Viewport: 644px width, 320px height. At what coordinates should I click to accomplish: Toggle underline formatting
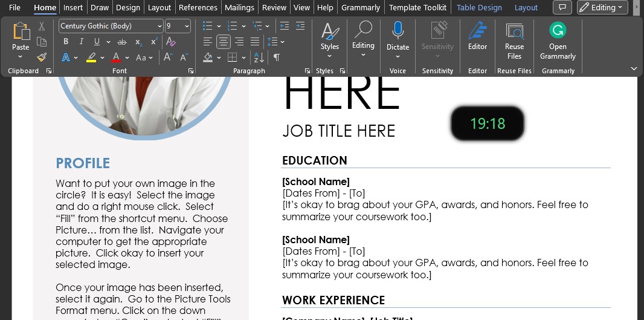97,42
